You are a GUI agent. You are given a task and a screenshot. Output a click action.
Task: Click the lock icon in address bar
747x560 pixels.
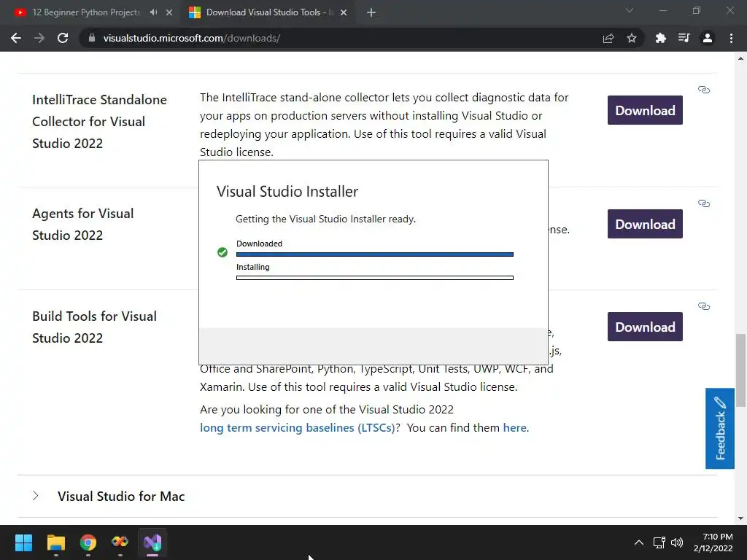(92, 38)
